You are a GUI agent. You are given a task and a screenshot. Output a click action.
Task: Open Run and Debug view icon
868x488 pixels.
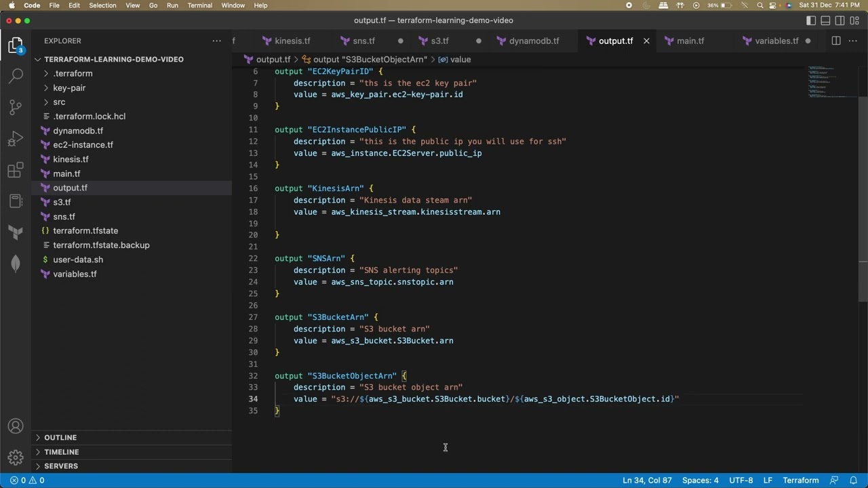tap(16, 139)
